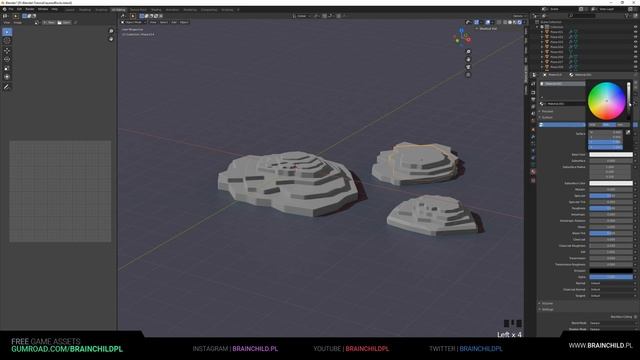Open the Render menu

tap(30, 9)
